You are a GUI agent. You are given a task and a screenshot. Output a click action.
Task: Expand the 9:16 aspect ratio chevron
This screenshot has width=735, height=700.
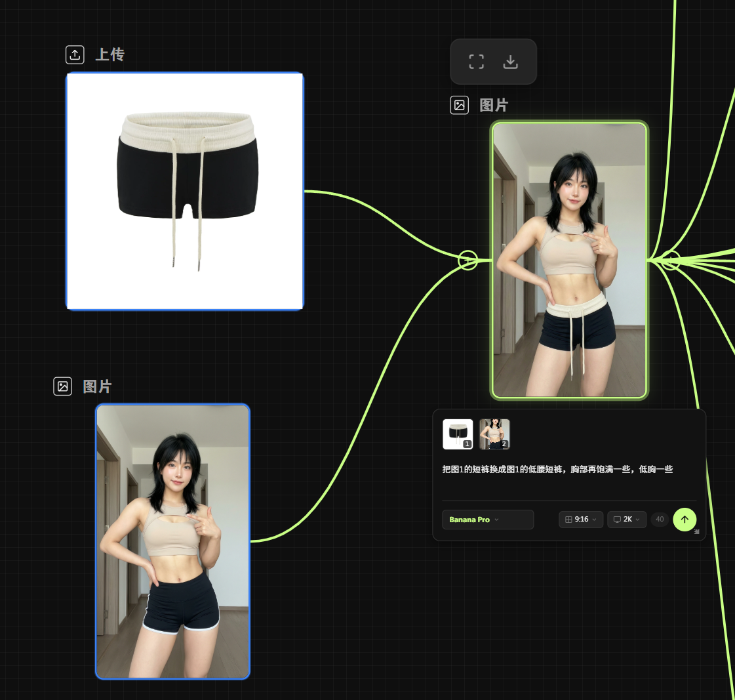click(x=595, y=520)
